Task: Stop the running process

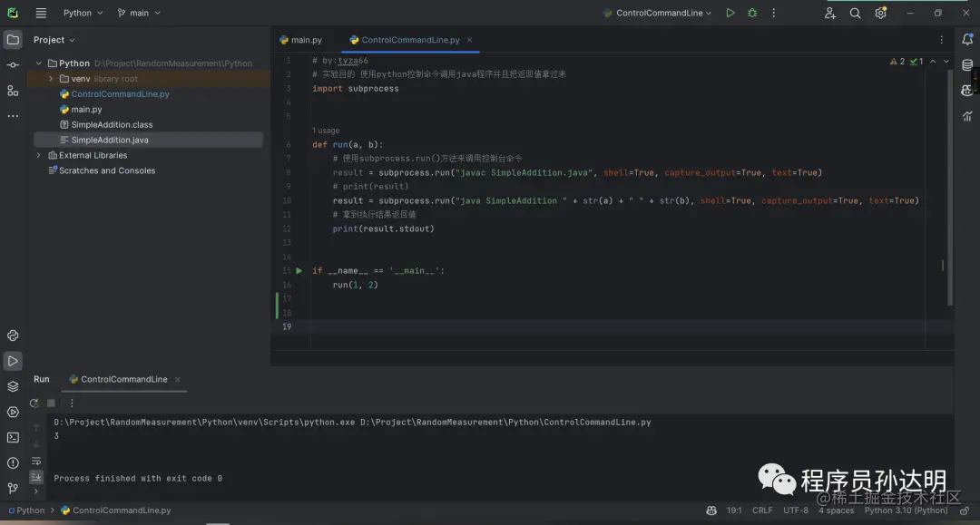Action: click(51, 403)
